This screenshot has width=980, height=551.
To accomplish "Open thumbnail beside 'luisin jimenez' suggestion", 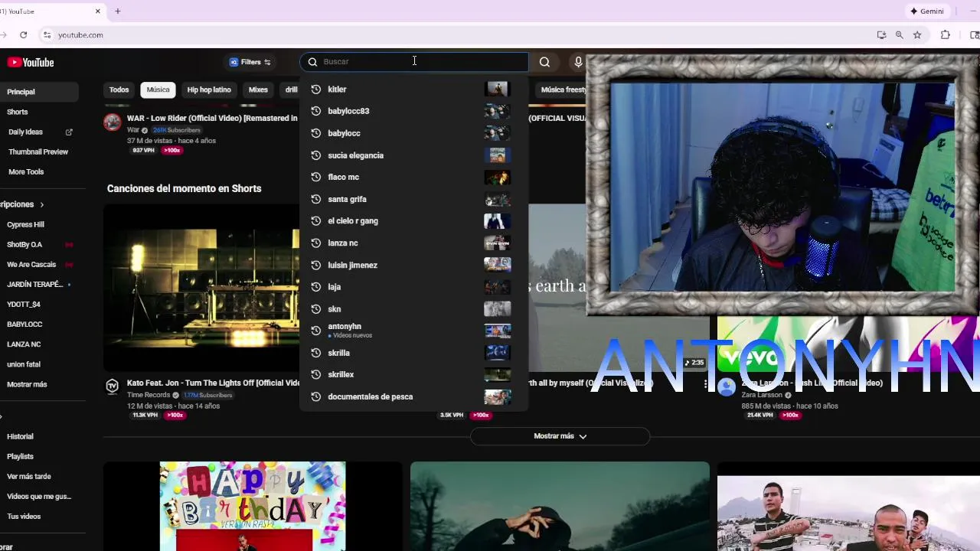I will (x=497, y=265).
